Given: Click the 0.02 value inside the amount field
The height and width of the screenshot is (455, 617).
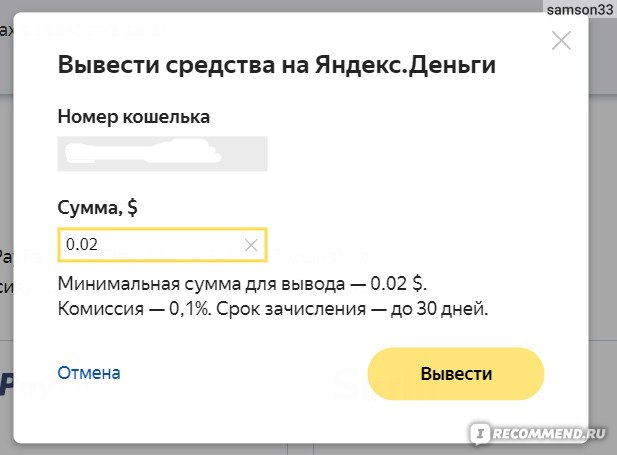Looking at the screenshot, I should (82, 244).
